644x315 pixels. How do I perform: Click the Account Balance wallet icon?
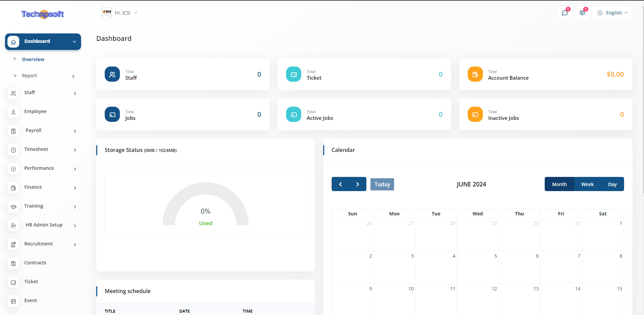click(x=475, y=74)
